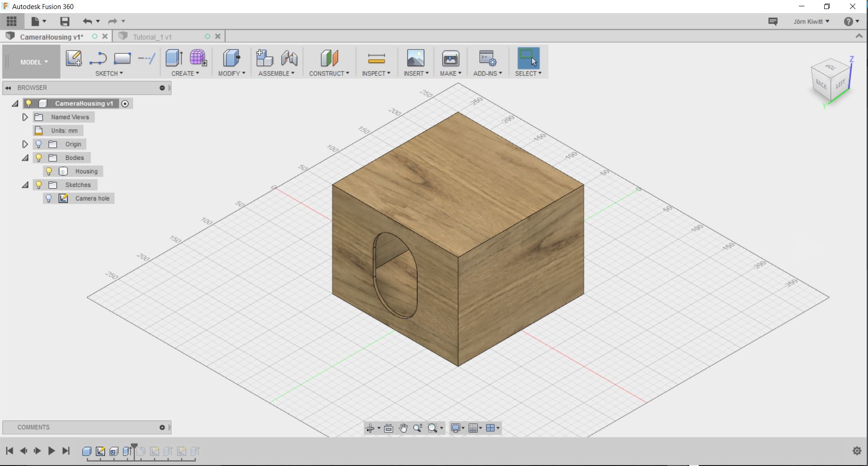The height and width of the screenshot is (466, 868).
Task: Click the Press Pull modify icon
Action: click(232, 58)
